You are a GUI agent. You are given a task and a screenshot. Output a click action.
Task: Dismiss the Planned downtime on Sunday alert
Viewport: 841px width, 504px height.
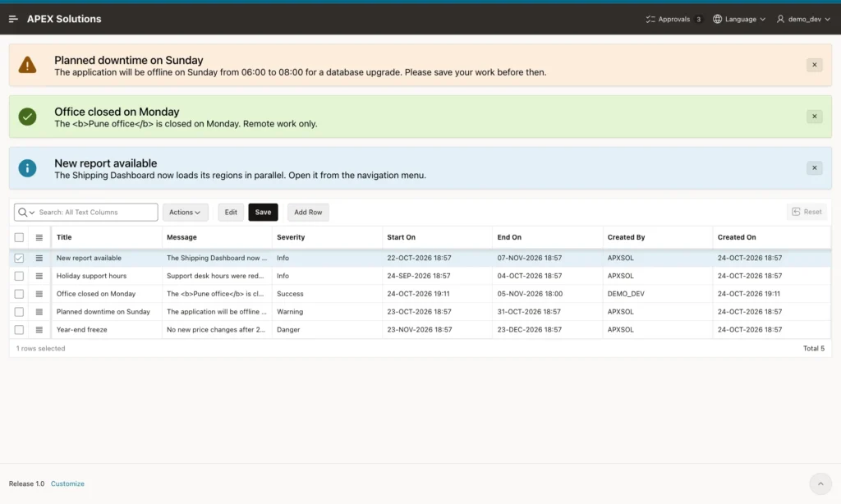tap(814, 65)
